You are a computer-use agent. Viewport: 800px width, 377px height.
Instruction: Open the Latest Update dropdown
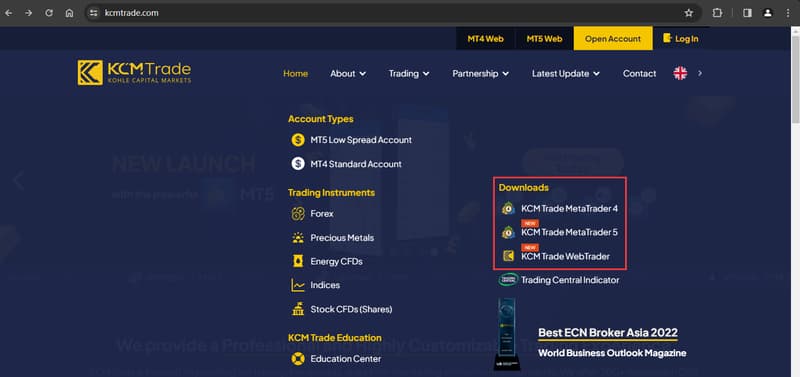566,73
